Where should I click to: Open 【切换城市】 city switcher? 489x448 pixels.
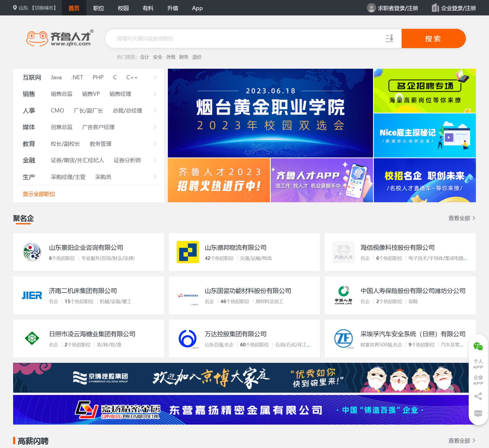point(44,8)
